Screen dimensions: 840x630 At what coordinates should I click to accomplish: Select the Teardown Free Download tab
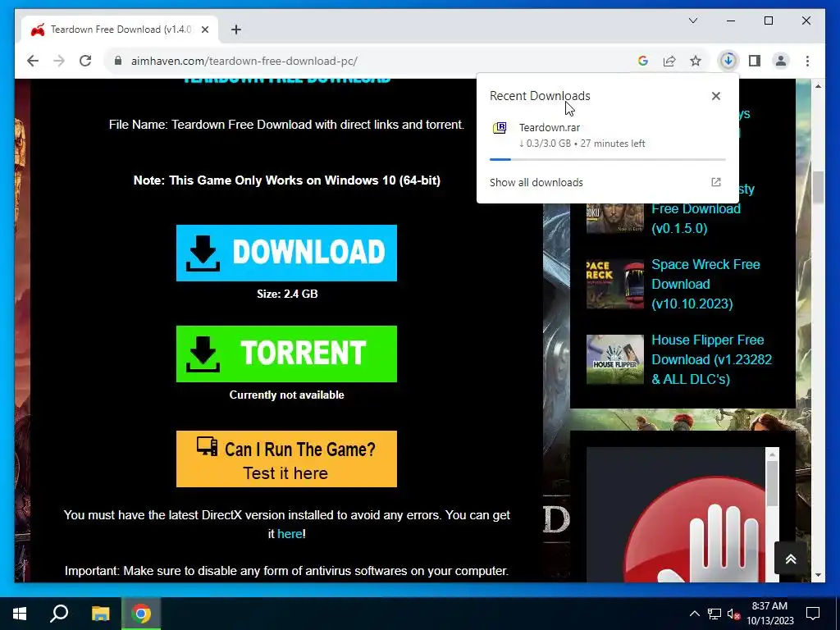click(x=120, y=30)
